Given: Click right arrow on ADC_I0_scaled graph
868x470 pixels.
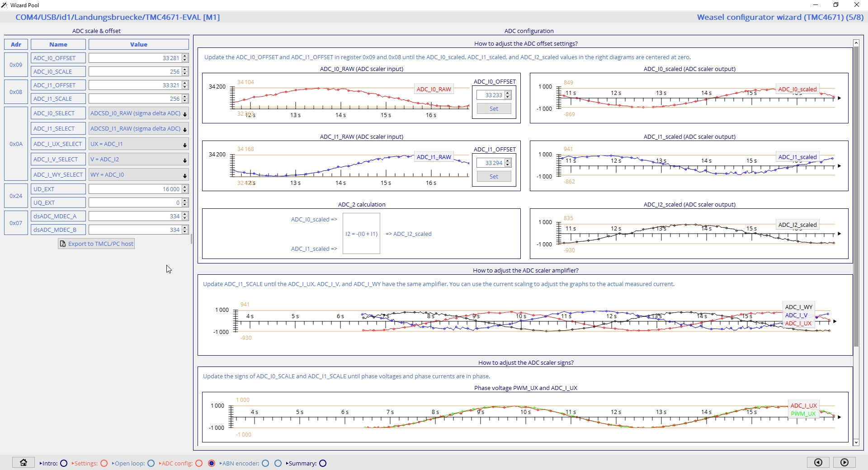Looking at the screenshot, I should point(839,98).
